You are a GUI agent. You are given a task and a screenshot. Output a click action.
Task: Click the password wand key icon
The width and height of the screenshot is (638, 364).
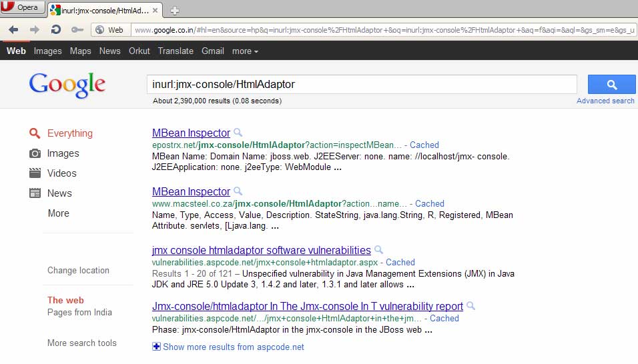(77, 29)
